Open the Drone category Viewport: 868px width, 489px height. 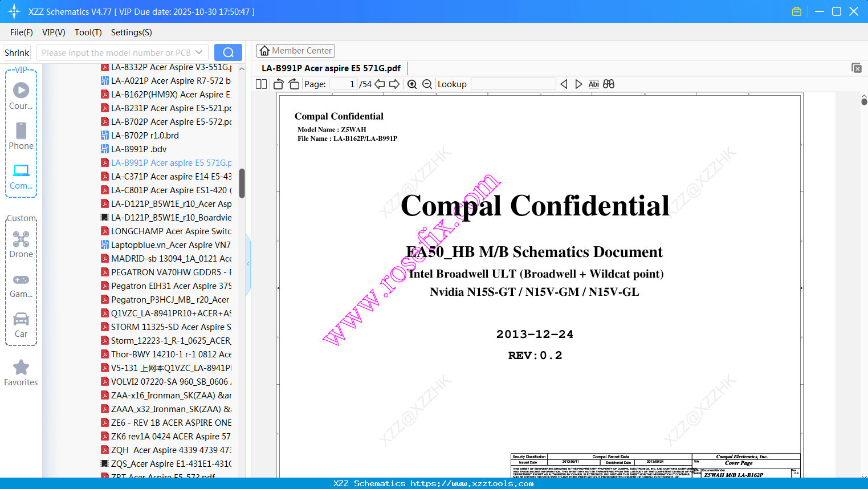tap(21, 244)
